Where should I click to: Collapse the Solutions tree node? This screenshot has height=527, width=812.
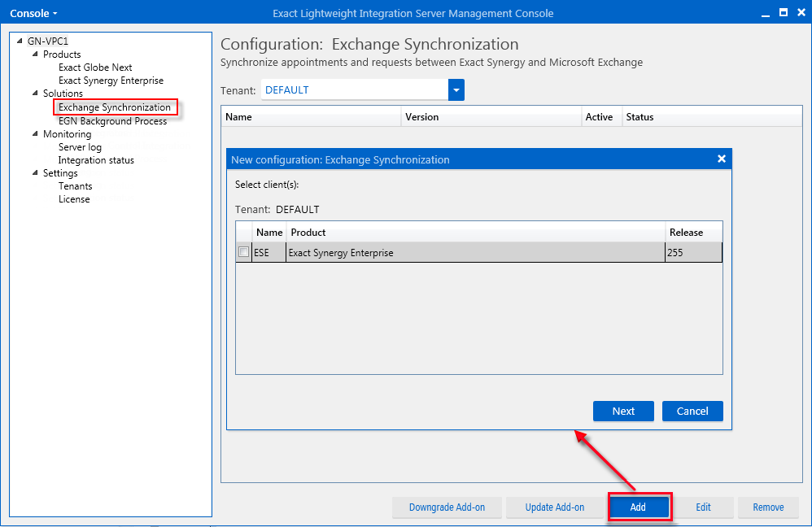(35, 94)
